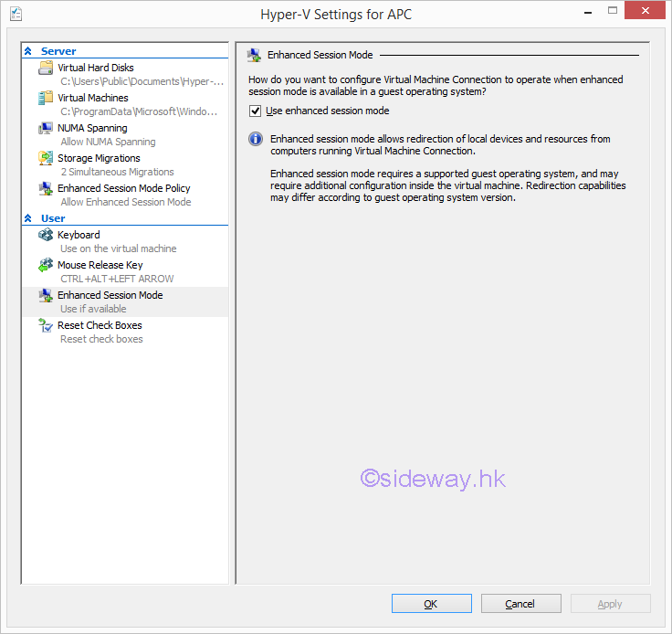672x634 pixels.
Task: Click the Storage Migrations icon
Action: [46, 159]
